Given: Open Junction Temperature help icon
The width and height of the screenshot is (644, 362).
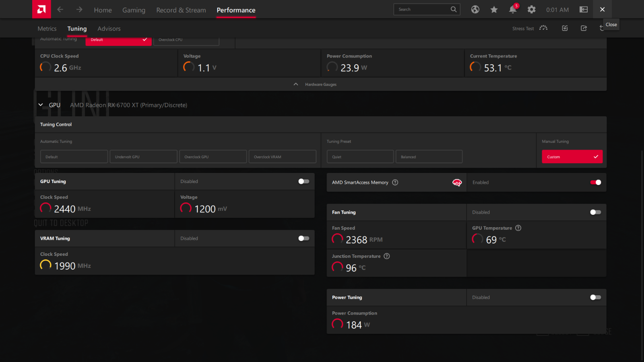Looking at the screenshot, I should click(387, 256).
